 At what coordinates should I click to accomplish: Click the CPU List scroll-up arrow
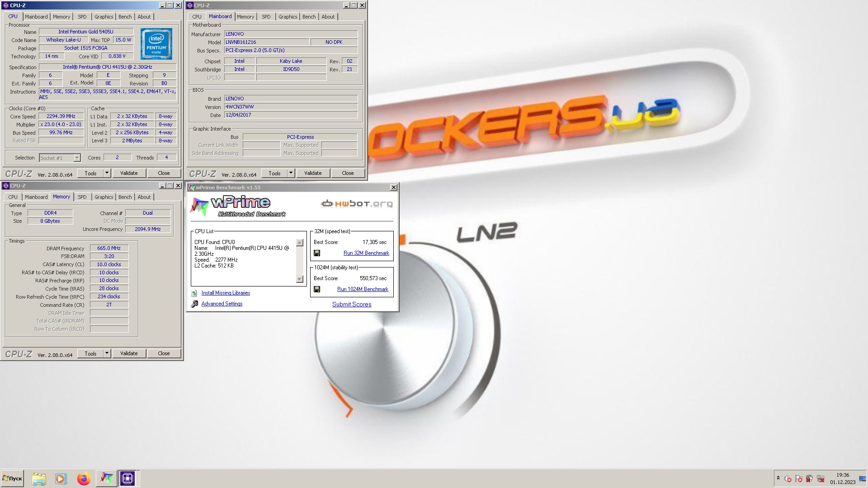pos(300,243)
